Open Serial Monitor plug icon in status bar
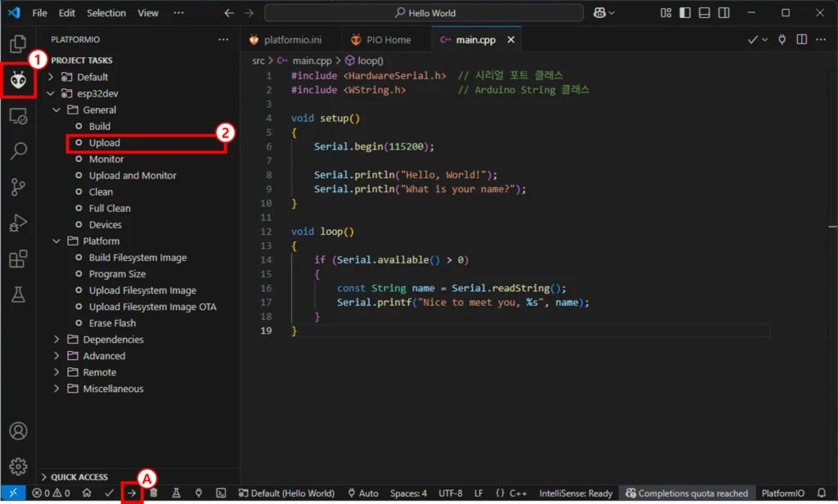Screen dimensions: 838x504 click(x=198, y=493)
